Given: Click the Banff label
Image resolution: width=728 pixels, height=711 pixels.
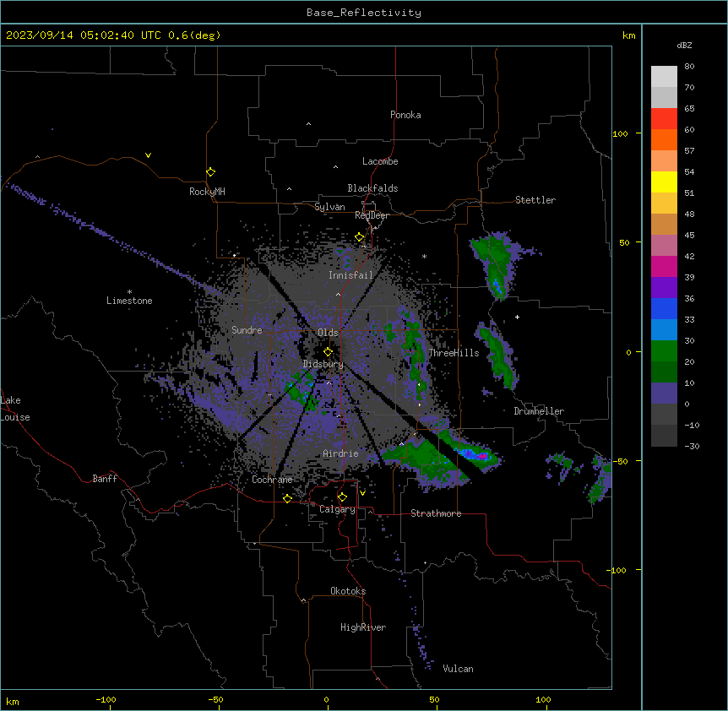Looking at the screenshot, I should click(x=105, y=479).
